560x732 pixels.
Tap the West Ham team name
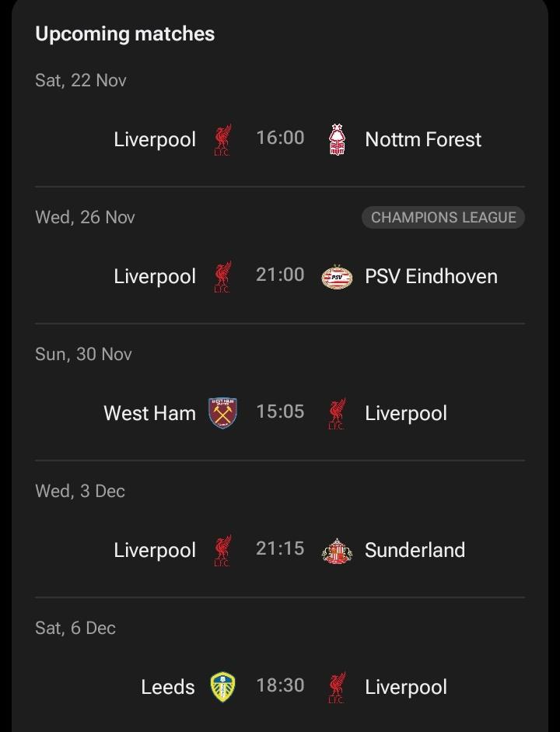(149, 413)
